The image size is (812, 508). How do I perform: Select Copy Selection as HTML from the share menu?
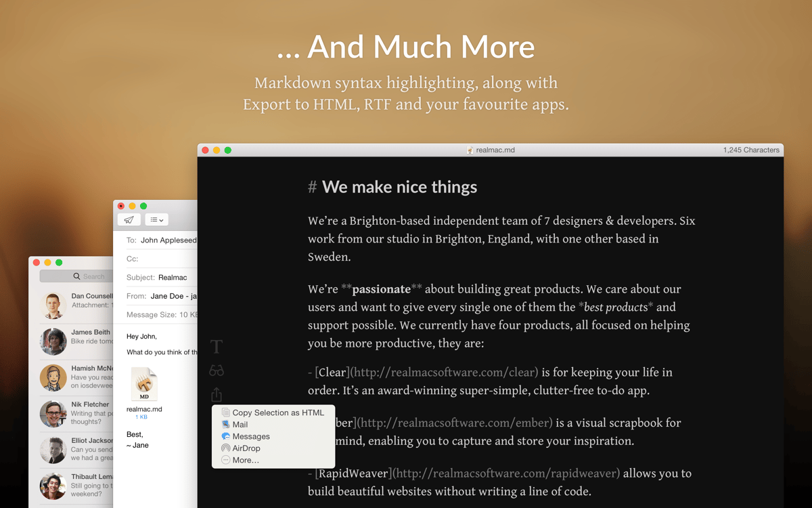278,412
